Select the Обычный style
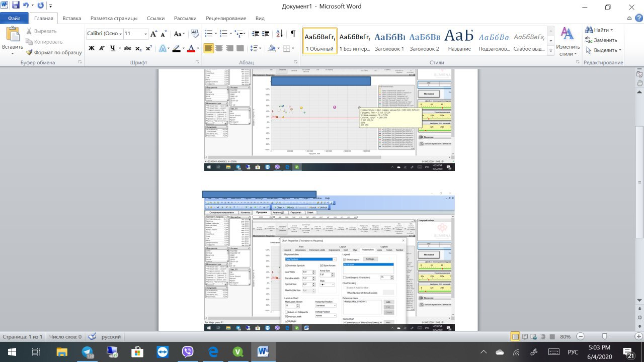The height and width of the screenshot is (362, 644). [x=319, y=41]
